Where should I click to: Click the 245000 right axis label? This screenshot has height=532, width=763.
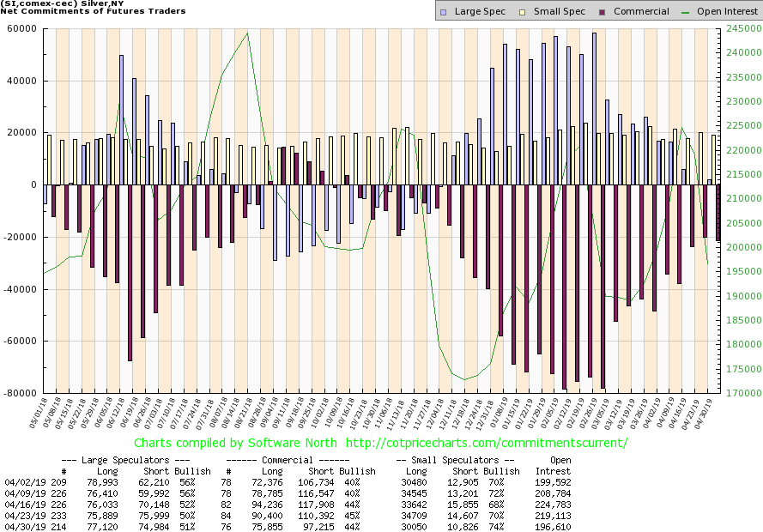click(742, 29)
